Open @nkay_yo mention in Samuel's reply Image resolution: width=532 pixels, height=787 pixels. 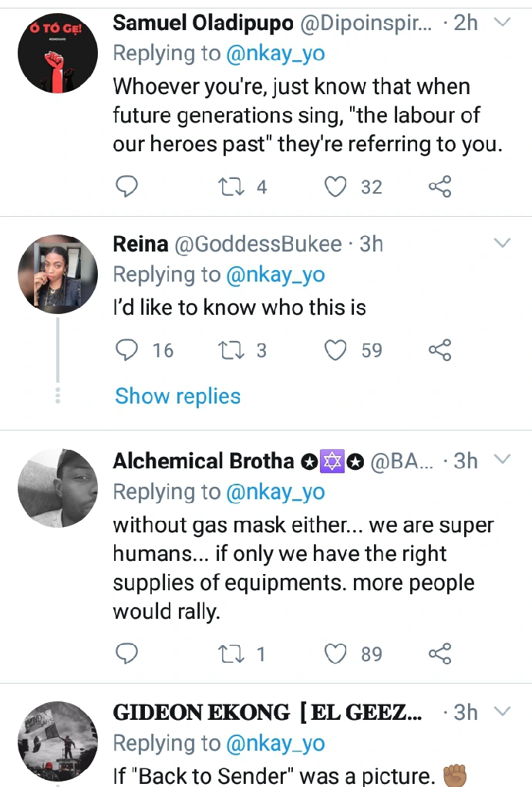pyautogui.click(x=274, y=53)
